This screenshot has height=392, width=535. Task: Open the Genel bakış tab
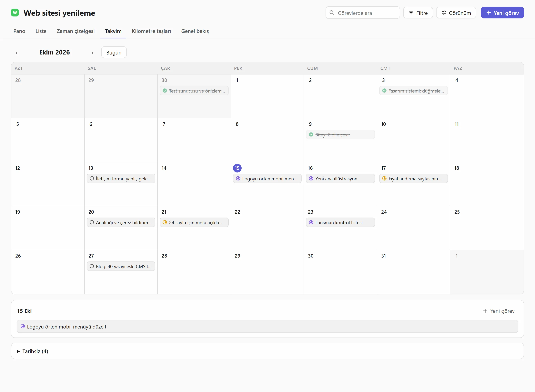(195, 31)
